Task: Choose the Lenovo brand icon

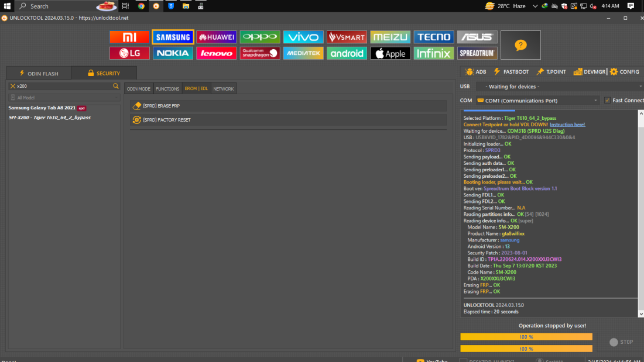Action: tap(217, 53)
